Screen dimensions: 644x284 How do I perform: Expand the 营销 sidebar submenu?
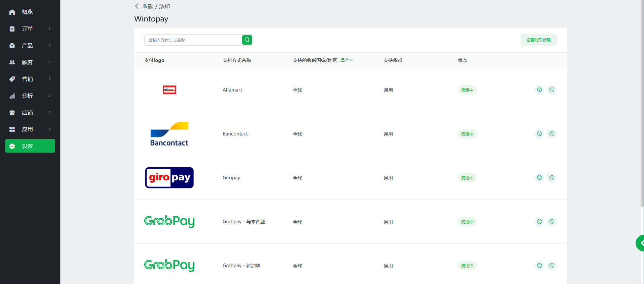pyautogui.click(x=30, y=79)
